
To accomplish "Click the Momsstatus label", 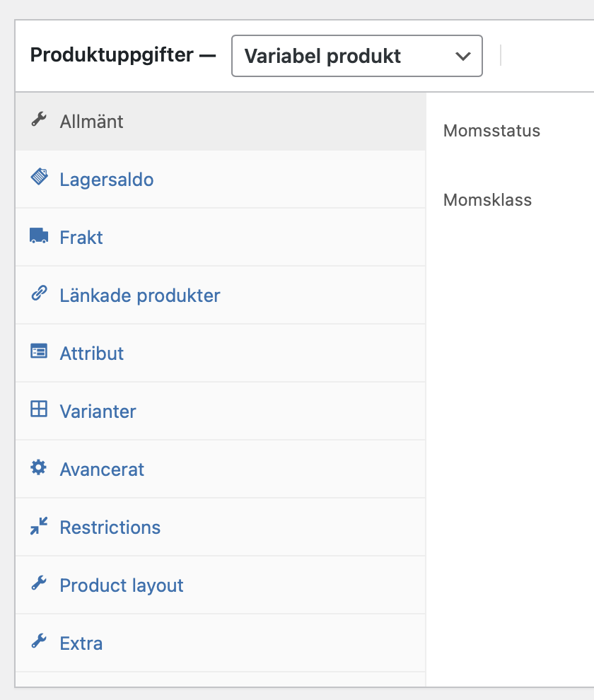I will (x=491, y=130).
